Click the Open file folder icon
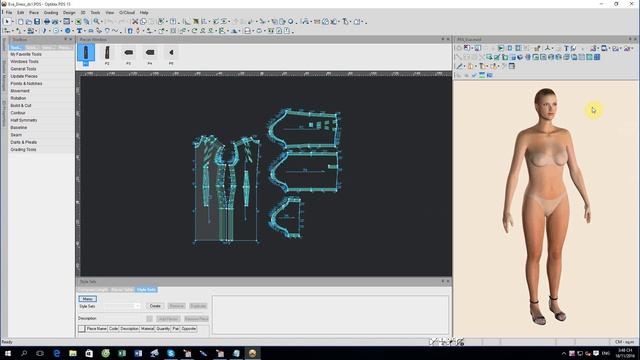 pos(29,21)
